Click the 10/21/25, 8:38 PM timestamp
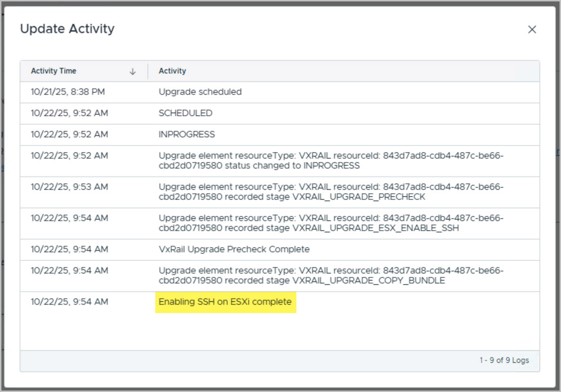 click(x=68, y=92)
